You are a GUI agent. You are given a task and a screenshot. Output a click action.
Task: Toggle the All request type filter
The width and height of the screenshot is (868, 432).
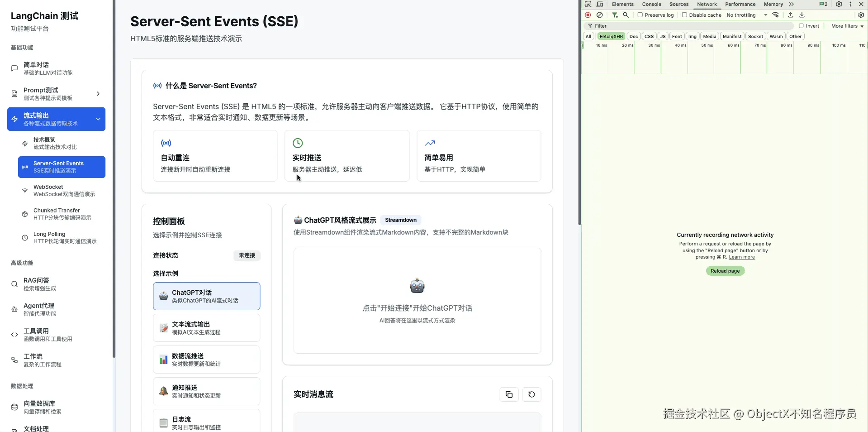pos(588,36)
